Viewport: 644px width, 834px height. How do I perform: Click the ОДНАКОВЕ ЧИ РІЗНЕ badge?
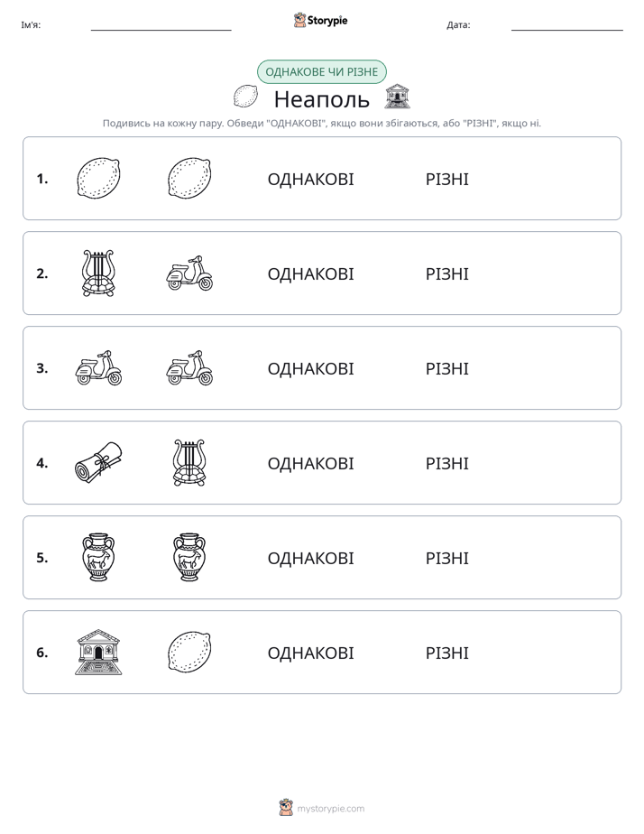click(321, 72)
